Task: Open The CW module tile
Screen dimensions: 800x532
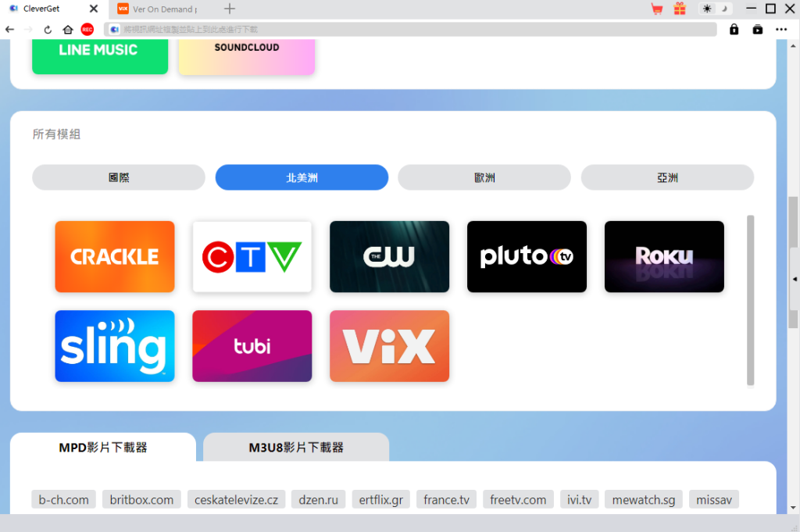Action: pyautogui.click(x=389, y=256)
